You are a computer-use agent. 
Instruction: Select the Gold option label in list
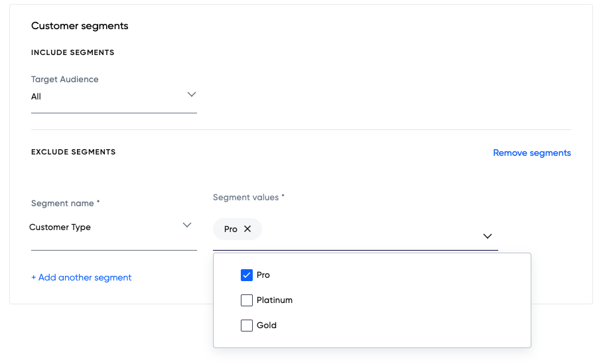[267, 326]
